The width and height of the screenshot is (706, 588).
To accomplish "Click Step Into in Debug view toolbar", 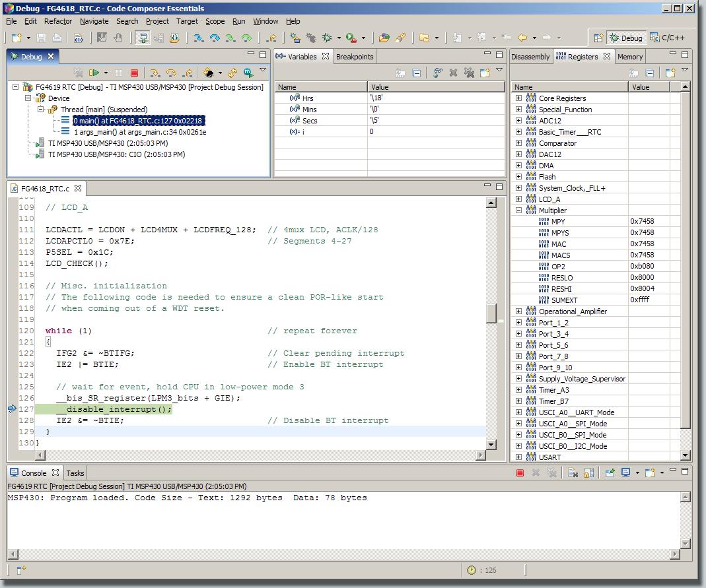I will [x=155, y=73].
